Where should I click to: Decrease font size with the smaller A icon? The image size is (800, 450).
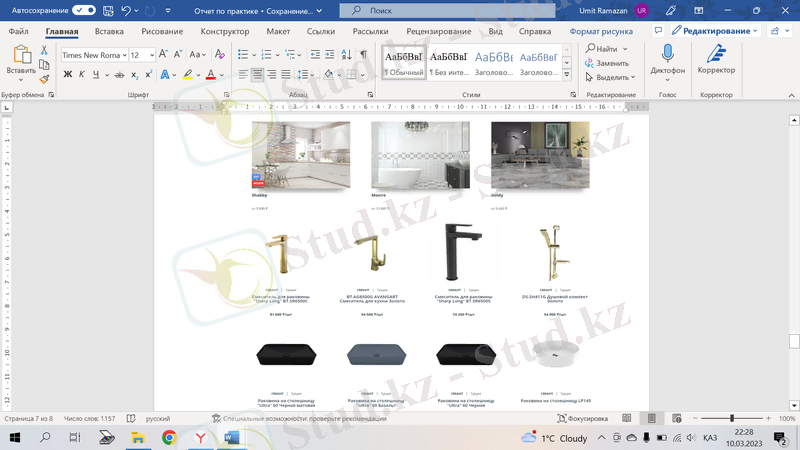coord(178,54)
